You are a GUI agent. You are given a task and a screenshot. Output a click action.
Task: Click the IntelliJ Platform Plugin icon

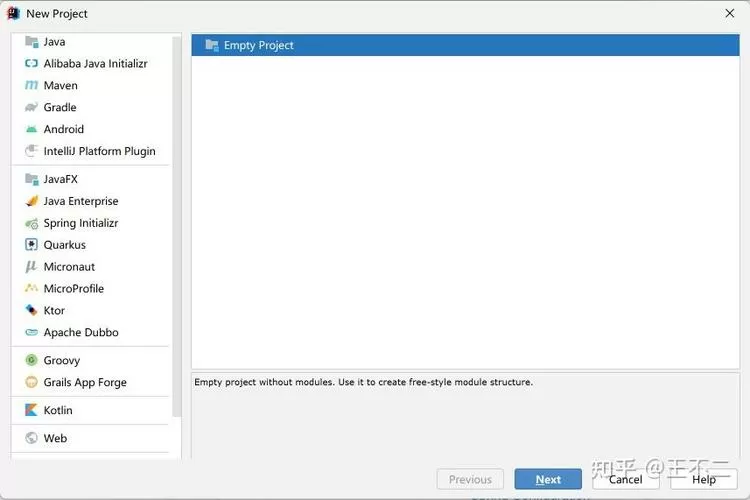click(32, 151)
